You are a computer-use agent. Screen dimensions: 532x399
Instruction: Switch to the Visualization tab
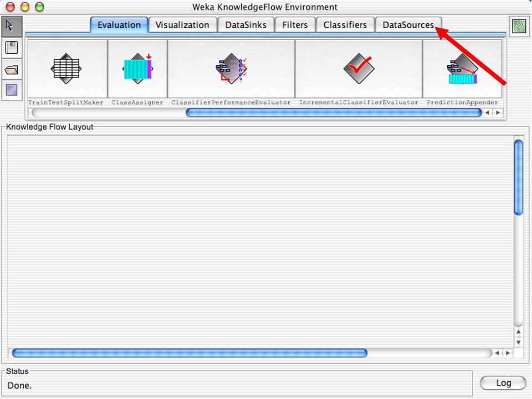click(182, 25)
